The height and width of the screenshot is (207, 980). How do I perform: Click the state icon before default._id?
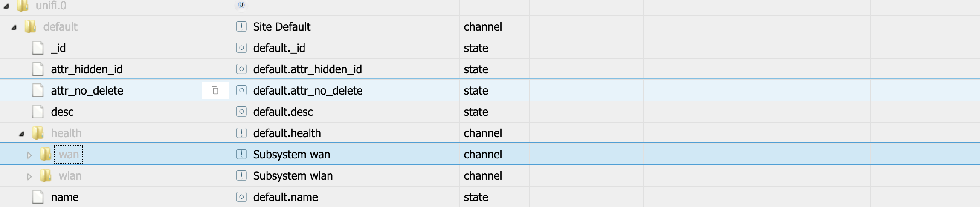[x=241, y=48]
